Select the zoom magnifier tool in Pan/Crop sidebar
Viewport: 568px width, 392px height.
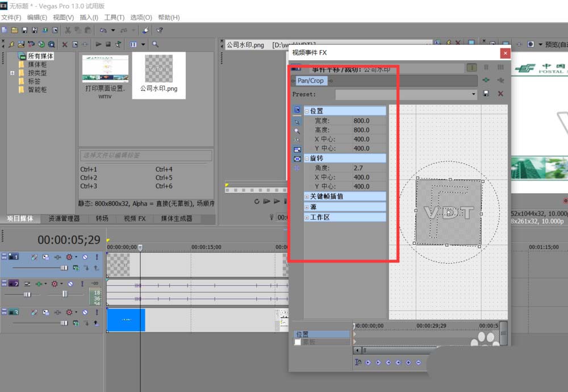[x=296, y=131]
